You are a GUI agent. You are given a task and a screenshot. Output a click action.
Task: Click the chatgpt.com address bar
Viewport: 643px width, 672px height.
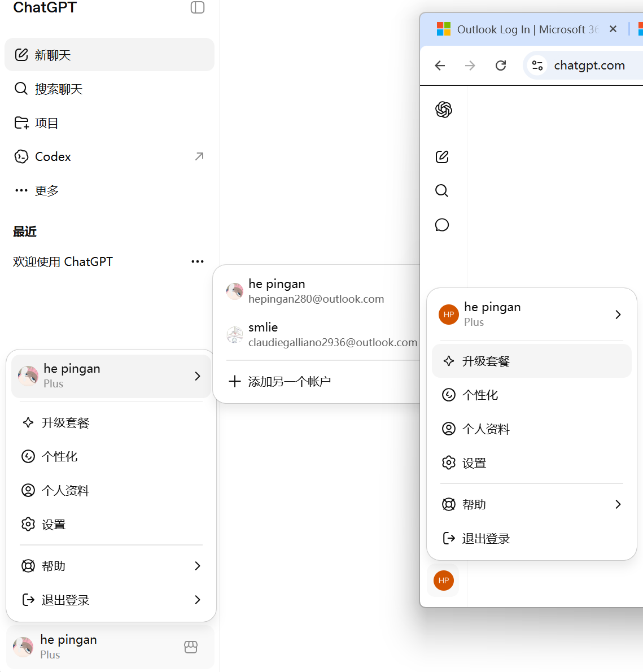pos(589,66)
